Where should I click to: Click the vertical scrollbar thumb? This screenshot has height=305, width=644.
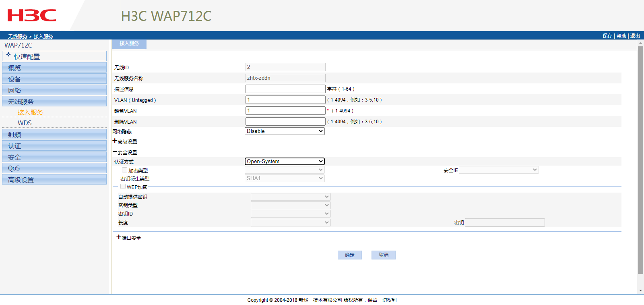(640, 160)
